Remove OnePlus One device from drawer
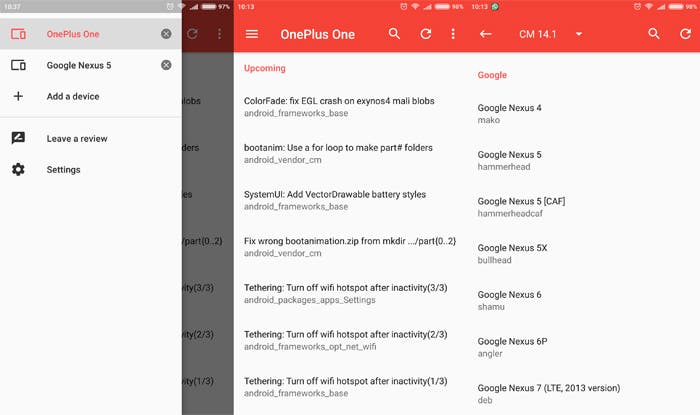The image size is (700, 415). coord(166,34)
